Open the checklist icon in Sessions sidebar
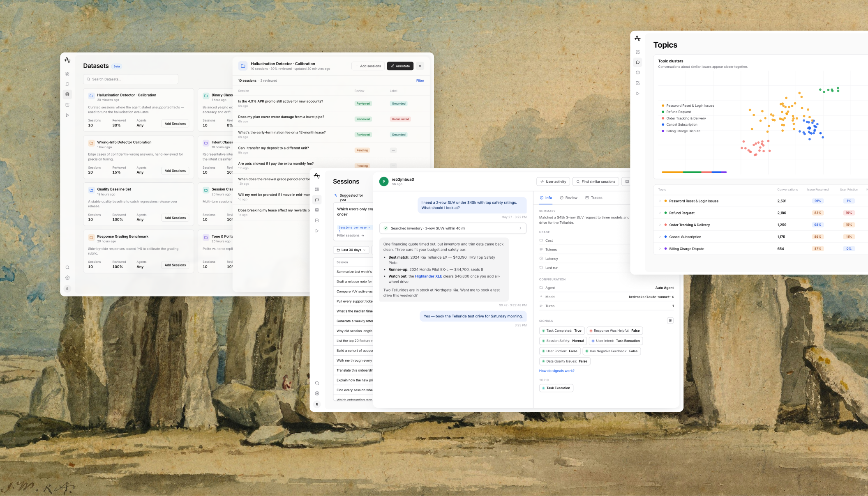Viewport: 868px width, 496px height. tap(317, 220)
